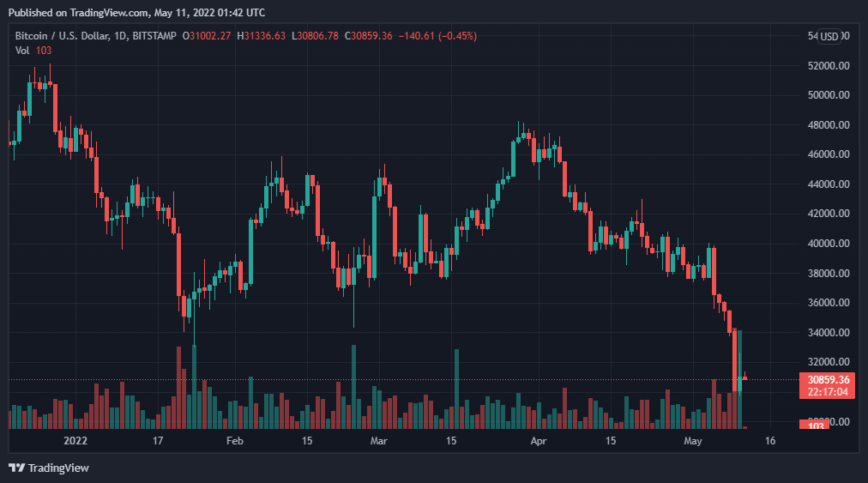Click the BITSTAMP exchange label
Image resolution: width=868 pixels, height=483 pixels.
coord(154,36)
